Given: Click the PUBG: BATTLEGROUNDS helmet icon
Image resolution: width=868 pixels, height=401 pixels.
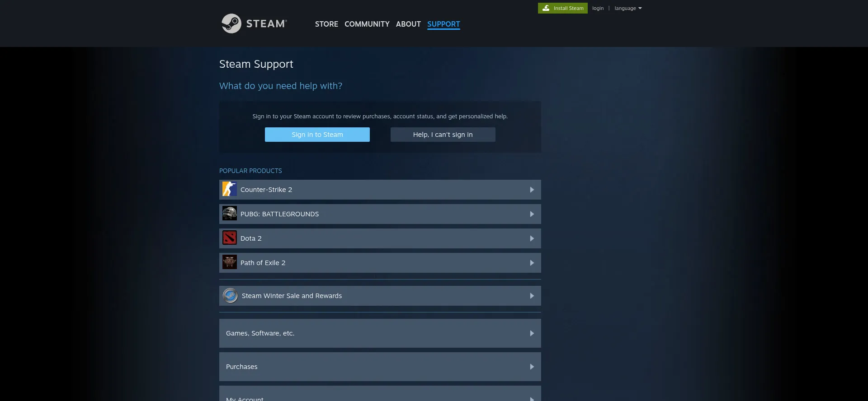Looking at the screenshot, I should [230, 214].
